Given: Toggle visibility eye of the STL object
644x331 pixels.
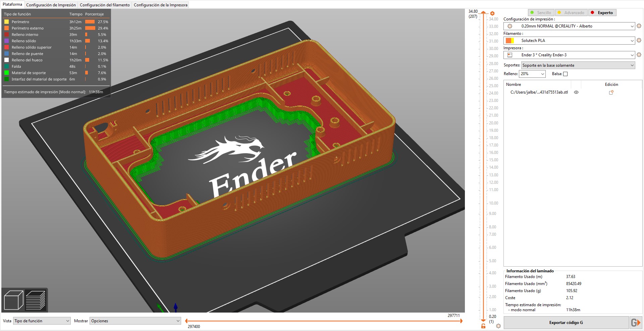Looking at the screenshot, I should tap(576, 92).
